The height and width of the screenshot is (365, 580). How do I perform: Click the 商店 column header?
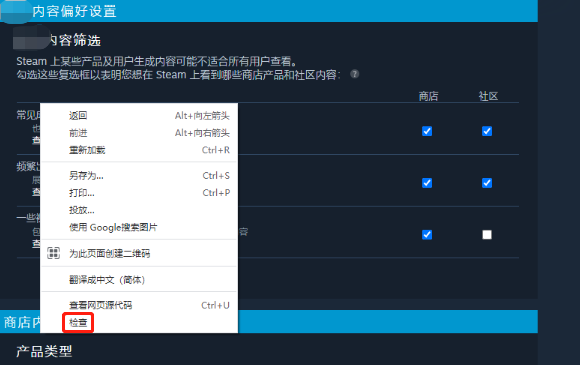pos(428,96)
